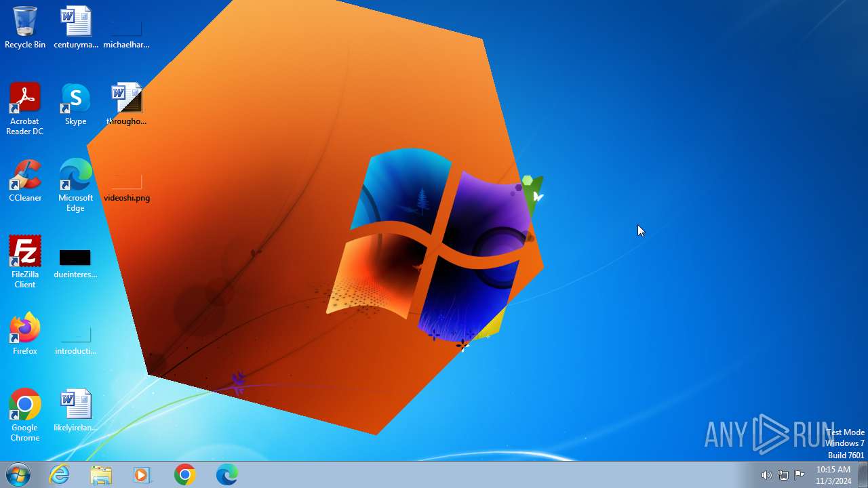
Task: Launch Google Chrome desktop shortcut
Action: click(x=25, y=415)
